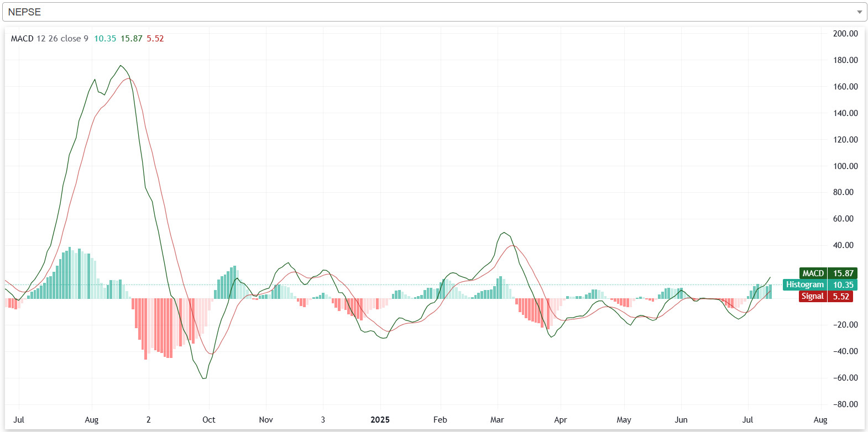Click the histogram value 10.35 in legend
The height and width of the screenshot is (432, 868).
105,39
